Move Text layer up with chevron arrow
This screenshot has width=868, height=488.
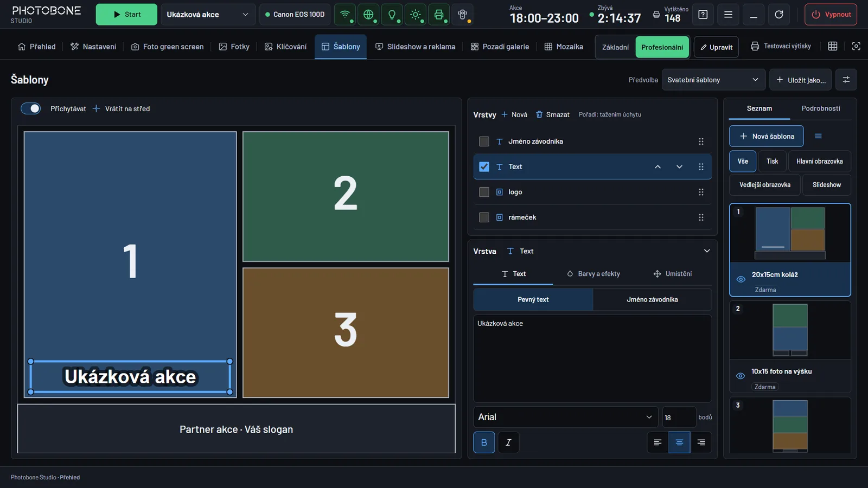pos(658,167)
